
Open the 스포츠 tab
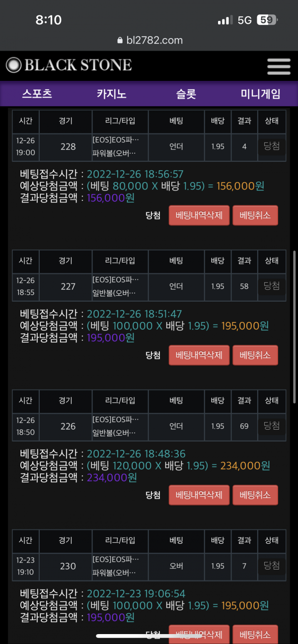[37, 94]
